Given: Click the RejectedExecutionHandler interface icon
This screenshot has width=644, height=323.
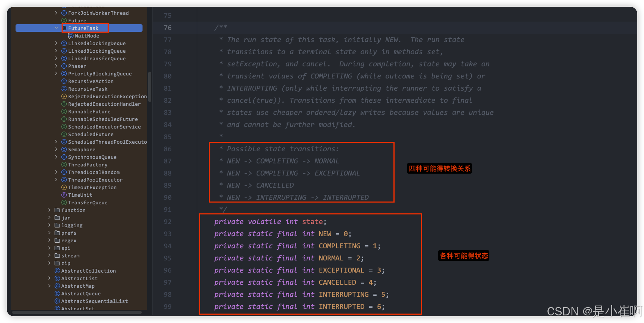Looking at the screenshot, I should tap(64, 104).
